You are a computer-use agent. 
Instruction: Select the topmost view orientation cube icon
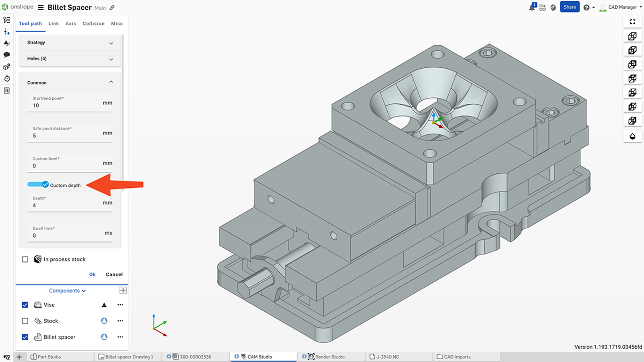(632, 36)
